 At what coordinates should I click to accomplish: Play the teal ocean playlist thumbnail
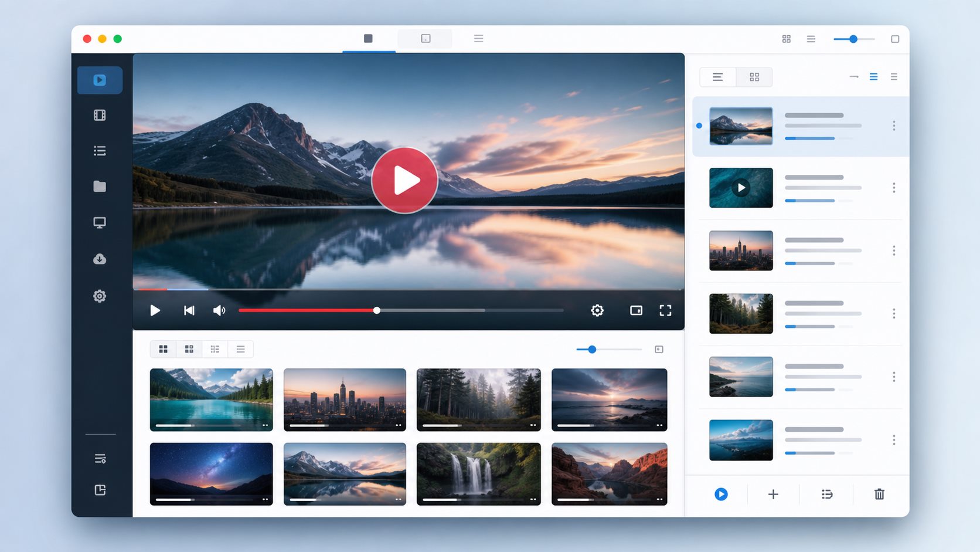[741, 188]
